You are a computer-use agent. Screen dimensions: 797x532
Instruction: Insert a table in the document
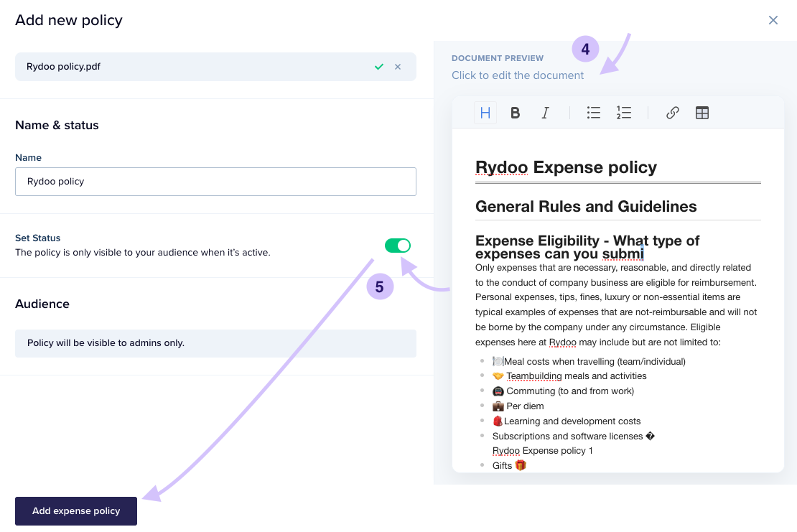coord(702,113)
